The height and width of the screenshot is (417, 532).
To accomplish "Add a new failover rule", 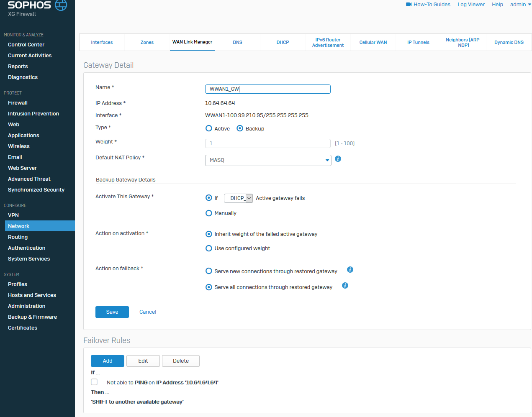I will click(x=108, y=361).
